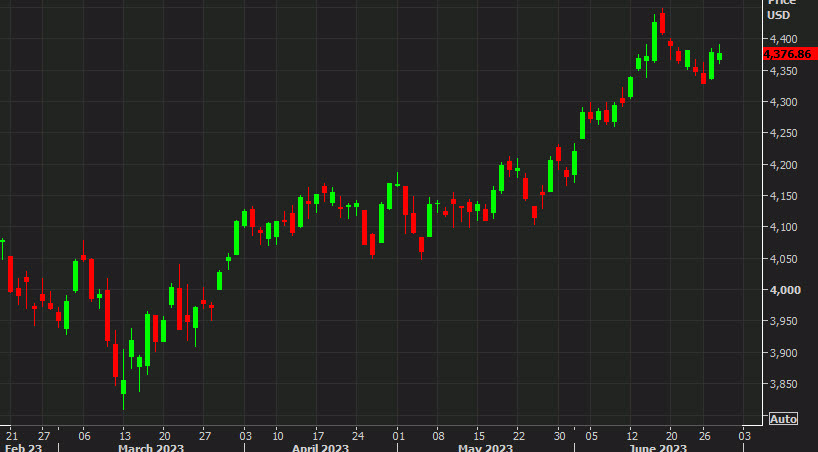Select the April 2023 month label
The width and height of the screenshot is (818, 452).
320,447
